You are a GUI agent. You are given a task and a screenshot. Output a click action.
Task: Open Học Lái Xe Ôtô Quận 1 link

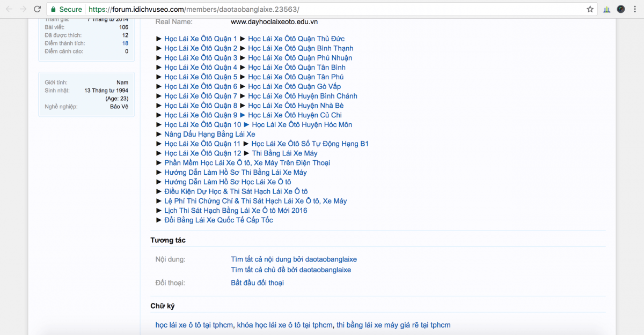[200, 39]
